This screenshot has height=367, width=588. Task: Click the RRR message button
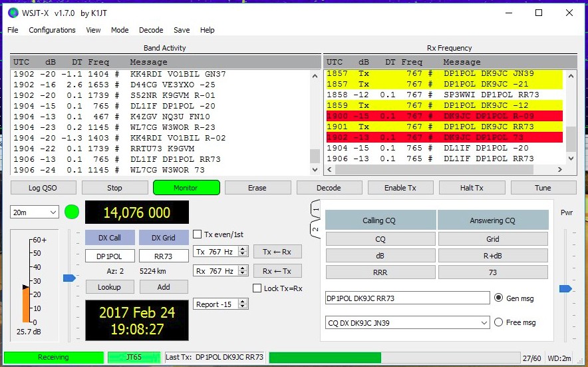tap(380, 272)
